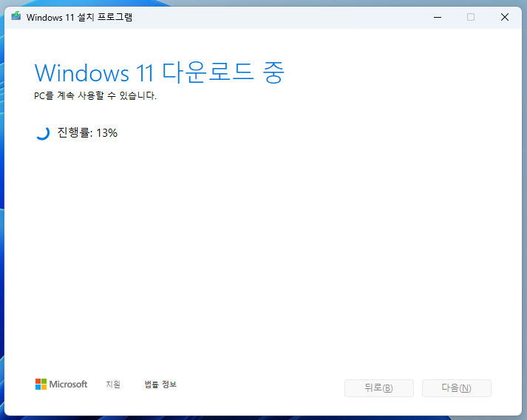The height and width of the screenshot is (420, 527).
Task: Click the disabled maximize button
Action: point(471,17)
